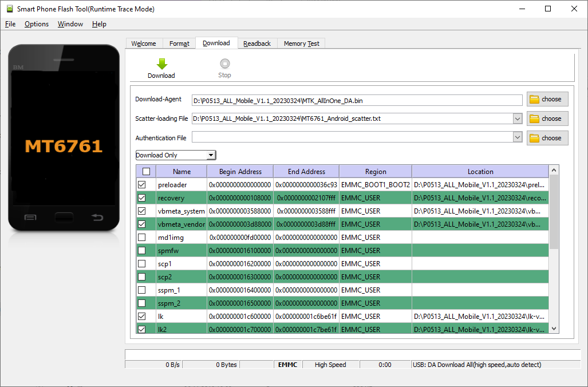This screenshot has height=387, width=588.
Task: Open the Options menu
Action: 37,24
